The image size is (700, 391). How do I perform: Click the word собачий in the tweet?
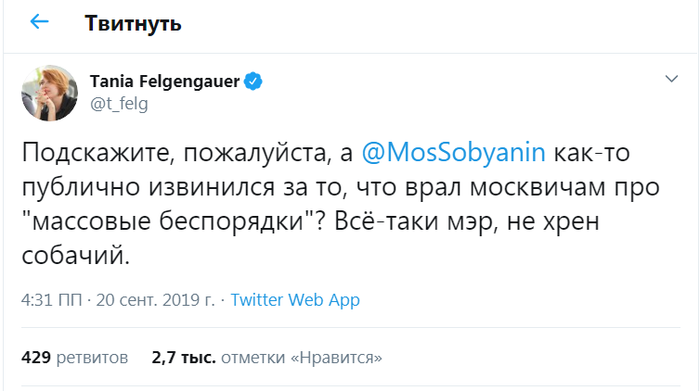click(75, 256)
